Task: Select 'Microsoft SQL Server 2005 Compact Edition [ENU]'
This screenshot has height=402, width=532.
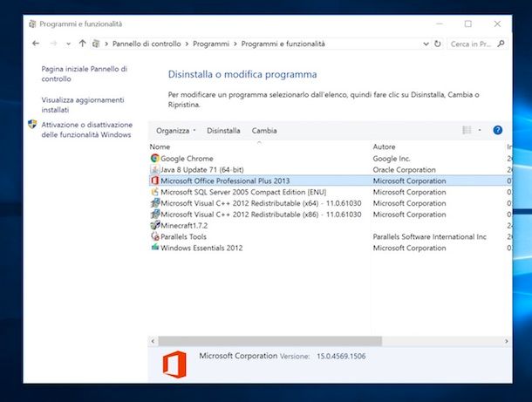Action: pos(243,192)
